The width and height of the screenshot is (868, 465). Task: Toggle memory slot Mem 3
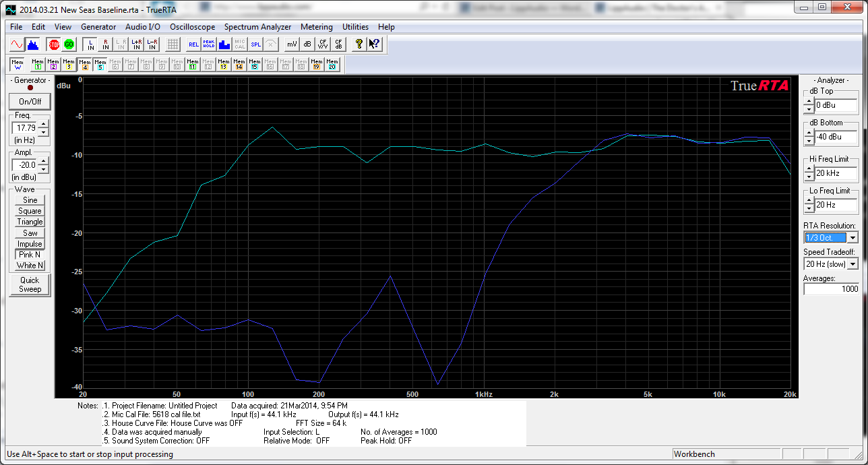[69, 65]
